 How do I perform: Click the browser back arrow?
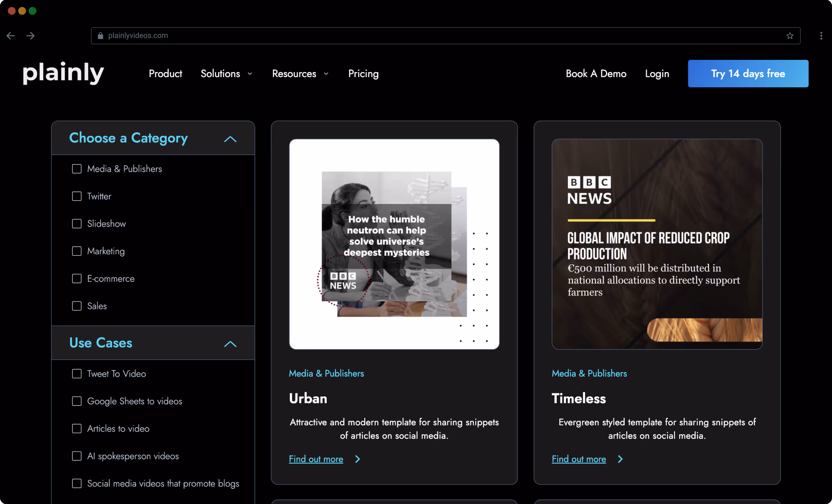pos(10,35)
